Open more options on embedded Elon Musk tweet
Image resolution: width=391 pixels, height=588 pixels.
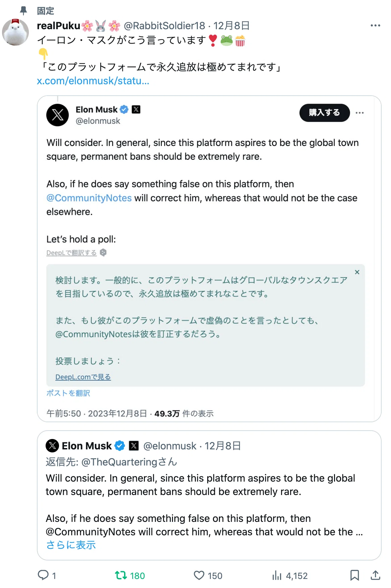click(x=359, y=113)
